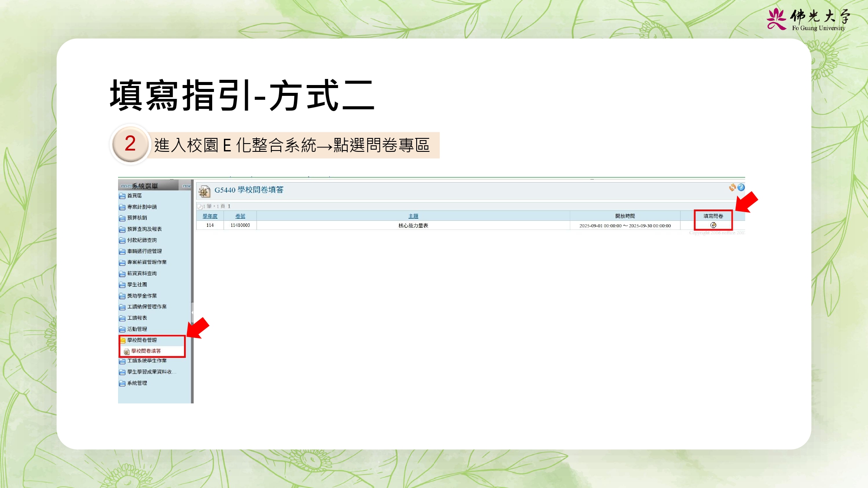The image size is (868, 488).
Task: Open the 預算查詢及報表 menu item
Action: tap(145, 229)
